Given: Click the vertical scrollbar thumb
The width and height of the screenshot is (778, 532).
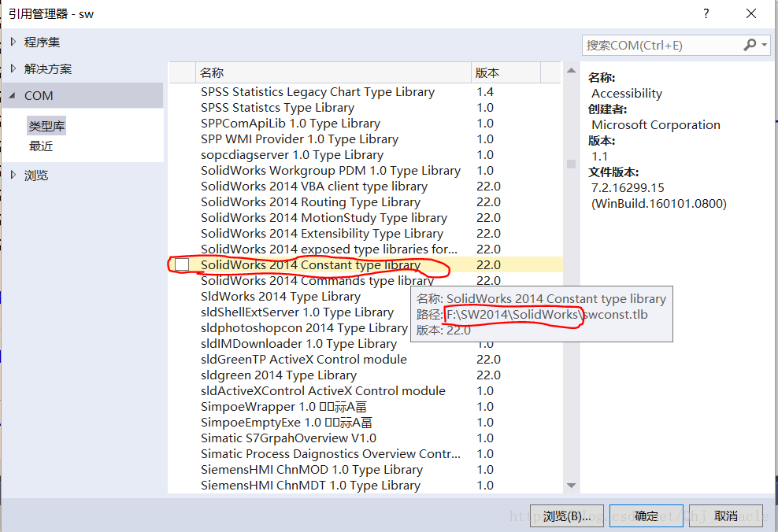Looking at the screenshot, I should click(571, 164).
